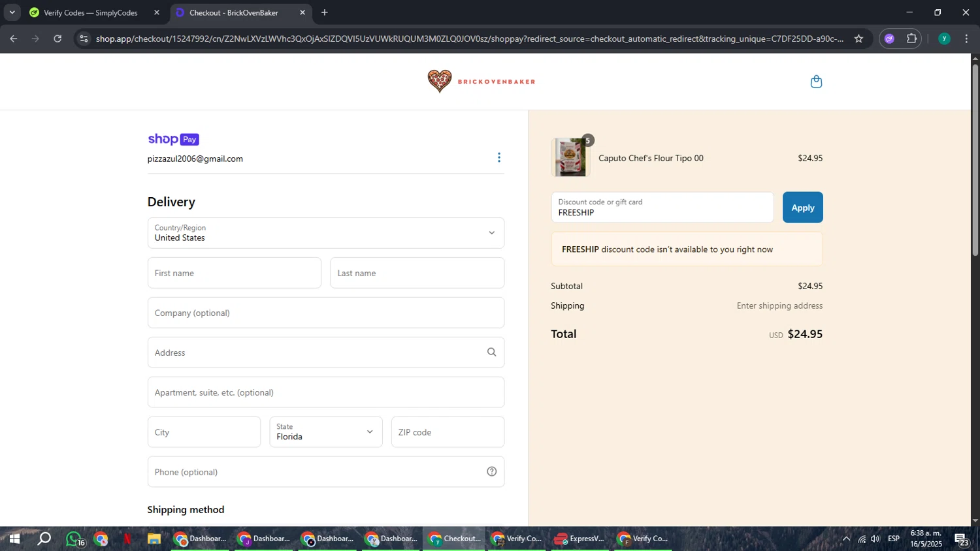Image resolution: width=980 pixels, height=551 pixels.
Task: Open ExpressVPN taskbar window
Action: (580, 539)
